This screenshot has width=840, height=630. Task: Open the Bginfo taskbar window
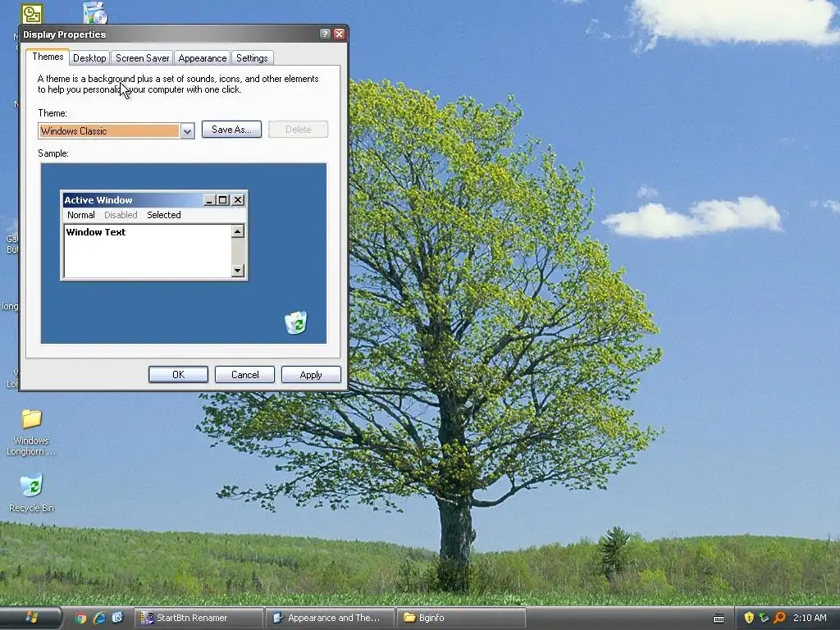coord(461,618)
